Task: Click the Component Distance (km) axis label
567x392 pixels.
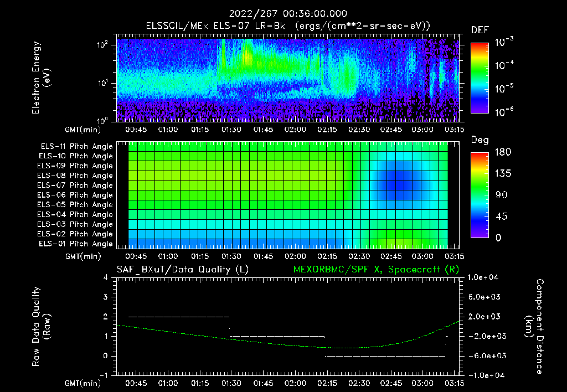Action: 534,327
